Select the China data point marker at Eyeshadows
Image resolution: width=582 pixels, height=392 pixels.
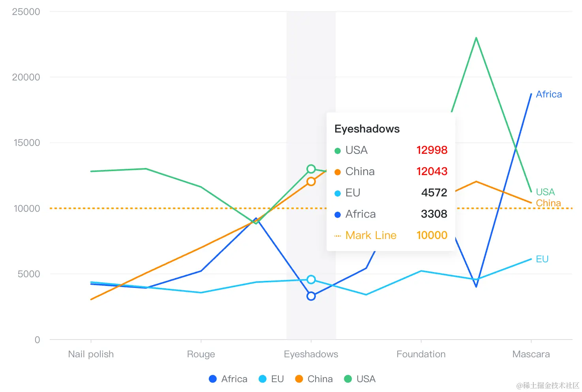pos(311,181)
